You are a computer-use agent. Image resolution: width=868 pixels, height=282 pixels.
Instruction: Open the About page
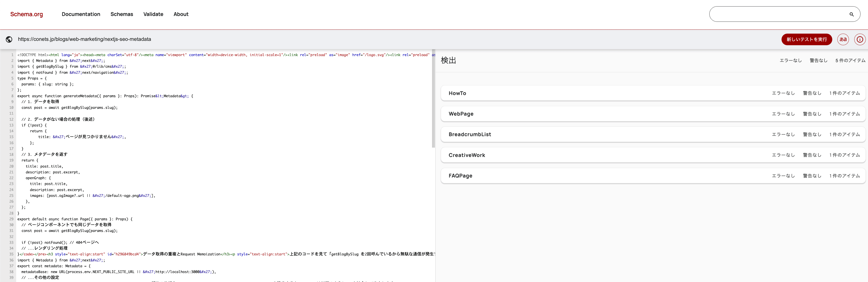click(x=181, y=14)
